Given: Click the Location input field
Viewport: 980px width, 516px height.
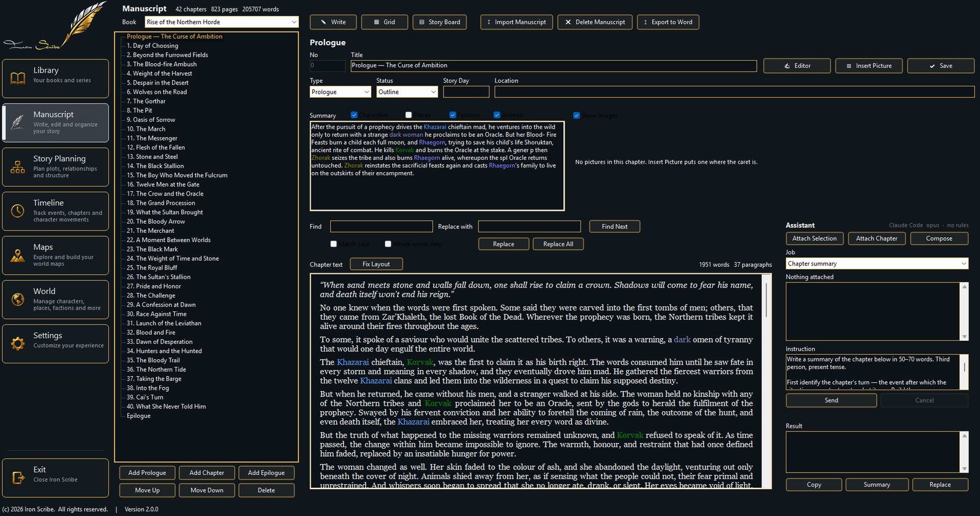Looking at the screenshot, I should 734,92.
